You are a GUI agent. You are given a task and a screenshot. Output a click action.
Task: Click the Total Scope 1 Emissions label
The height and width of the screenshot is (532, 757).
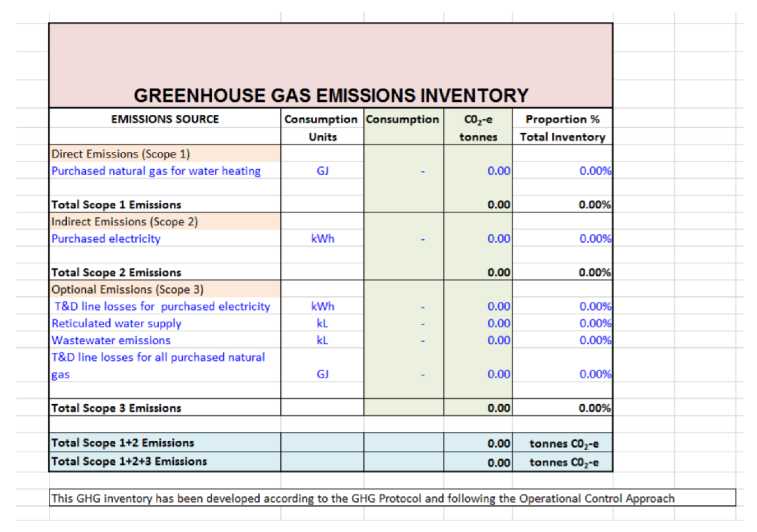(116, 205)
